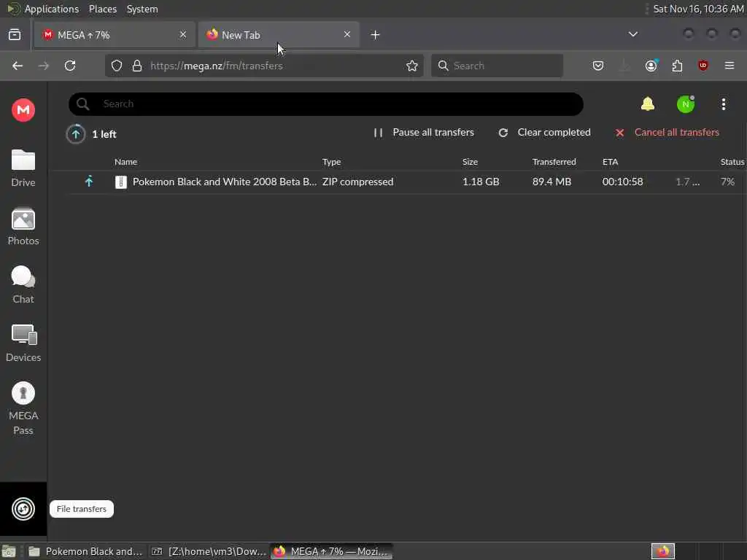This screenshot has height=560, width=747.
Task: Open the Pocket save icon
Action: 598,66
